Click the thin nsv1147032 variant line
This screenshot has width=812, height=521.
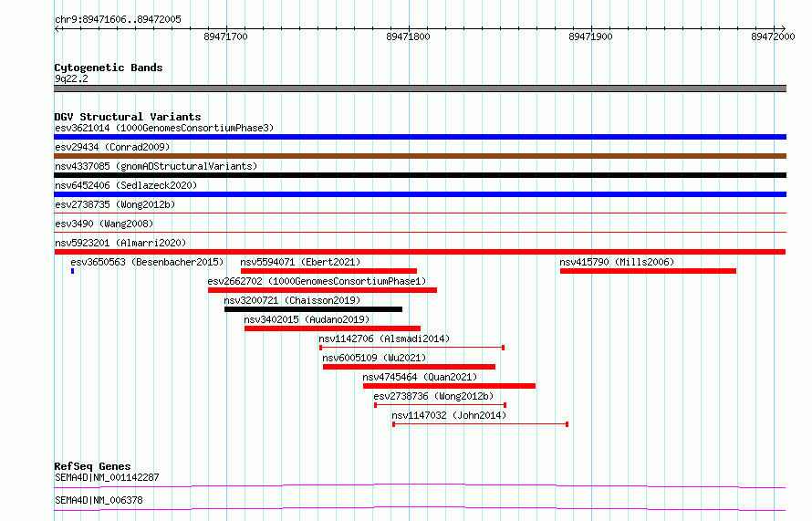point(481,424)
